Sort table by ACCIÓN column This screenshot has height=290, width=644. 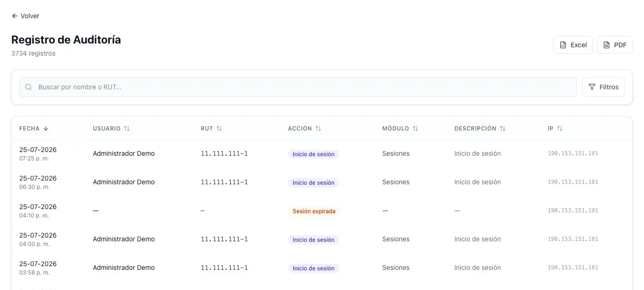point(305,128)
